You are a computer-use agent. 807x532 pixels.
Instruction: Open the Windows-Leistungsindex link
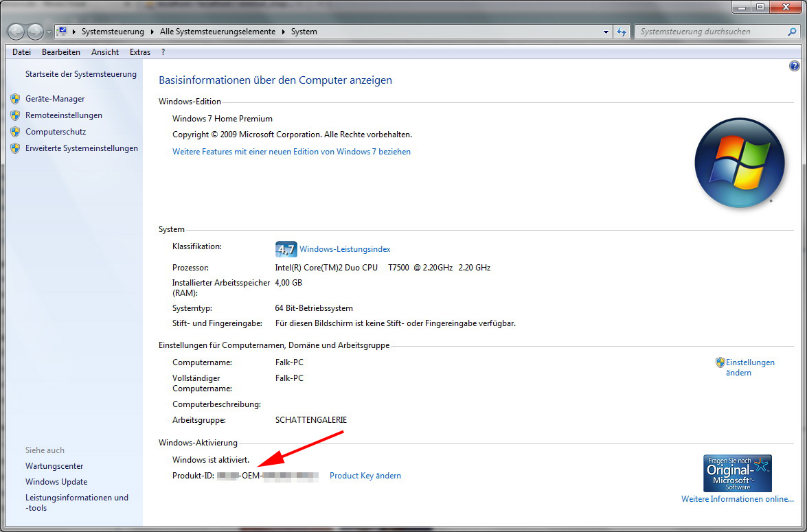pyautogui.click(x=345, y=249)
